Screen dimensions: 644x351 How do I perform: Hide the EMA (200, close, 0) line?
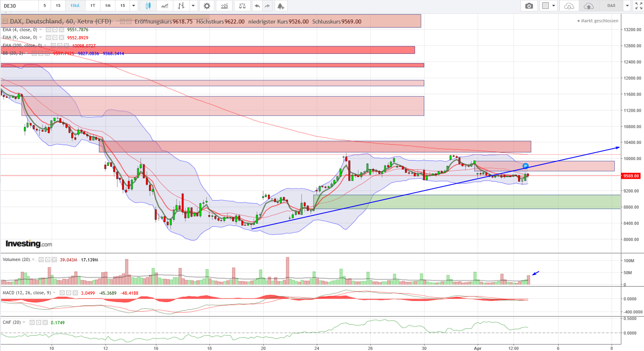(53, 45)
